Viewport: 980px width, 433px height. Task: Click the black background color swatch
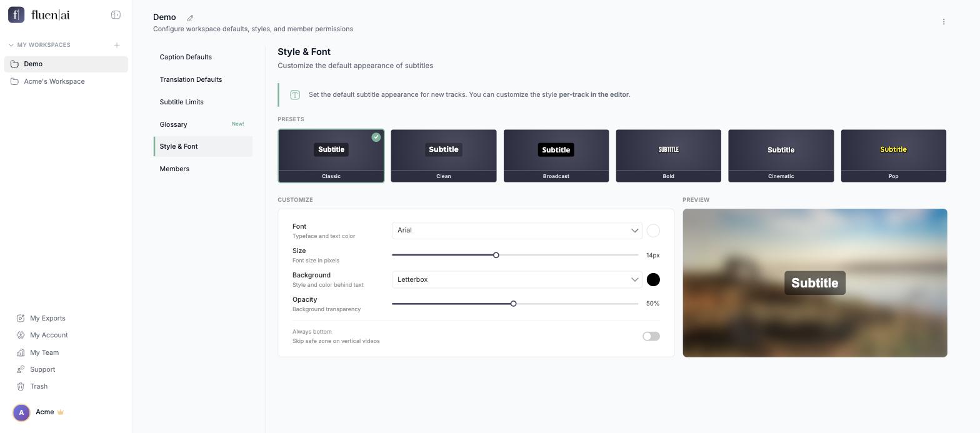[653, 279]
